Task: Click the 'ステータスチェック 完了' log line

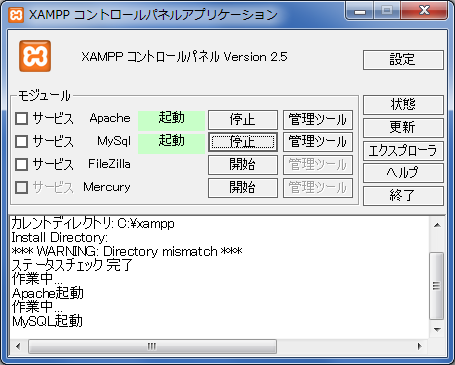Action: 72,265
